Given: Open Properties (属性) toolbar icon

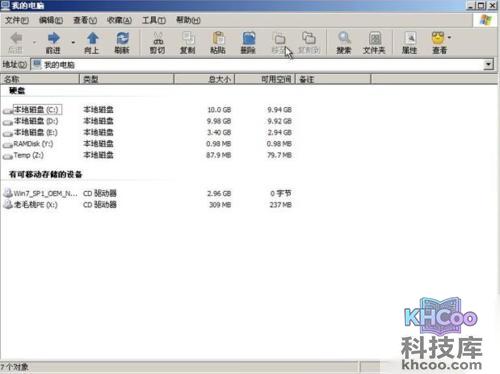Looking at the screenshot, I should [410, 38].
